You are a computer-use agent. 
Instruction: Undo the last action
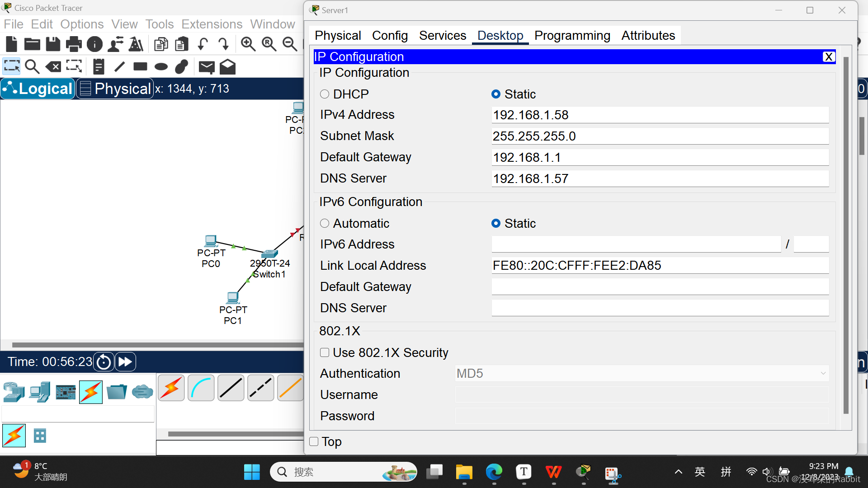point(203,44)
